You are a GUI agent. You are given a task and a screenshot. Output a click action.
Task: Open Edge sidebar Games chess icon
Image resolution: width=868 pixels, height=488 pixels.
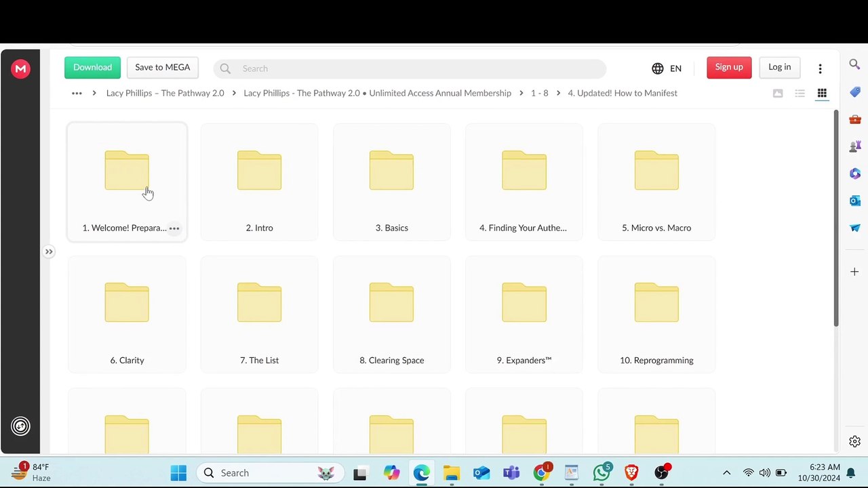(x=854, y=146)
